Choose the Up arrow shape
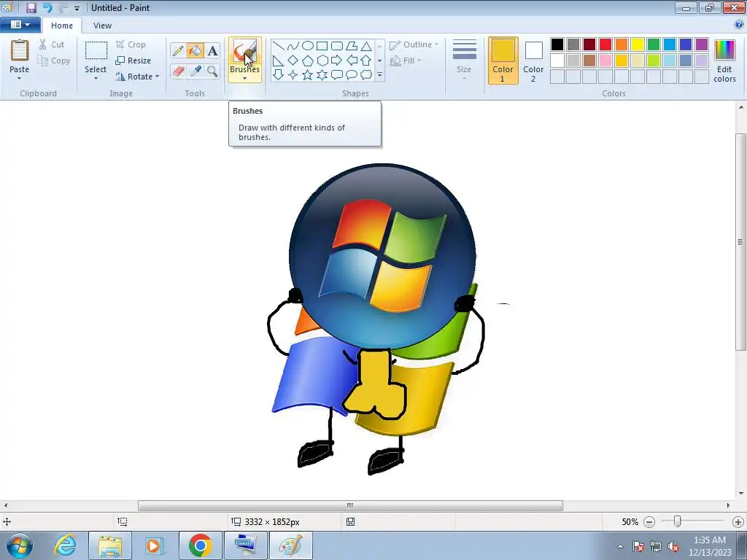 pyautogui.click(x=366, y=61)
